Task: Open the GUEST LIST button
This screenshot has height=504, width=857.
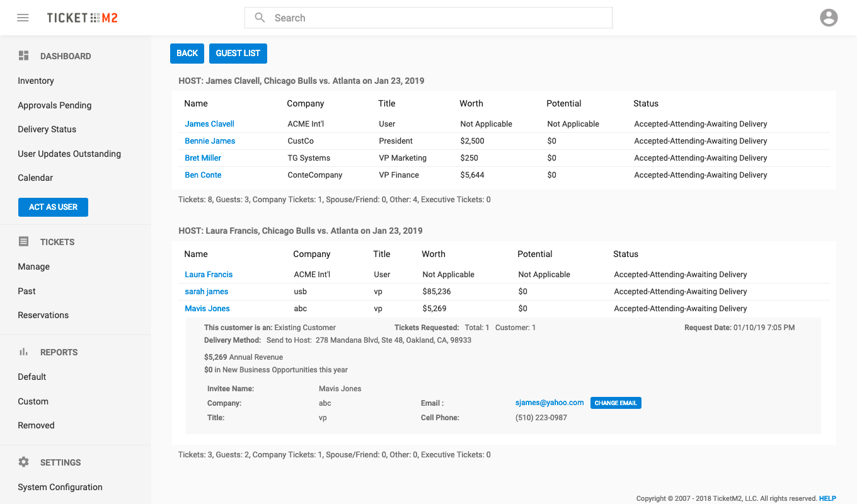Action: click(x=238, y=54)
